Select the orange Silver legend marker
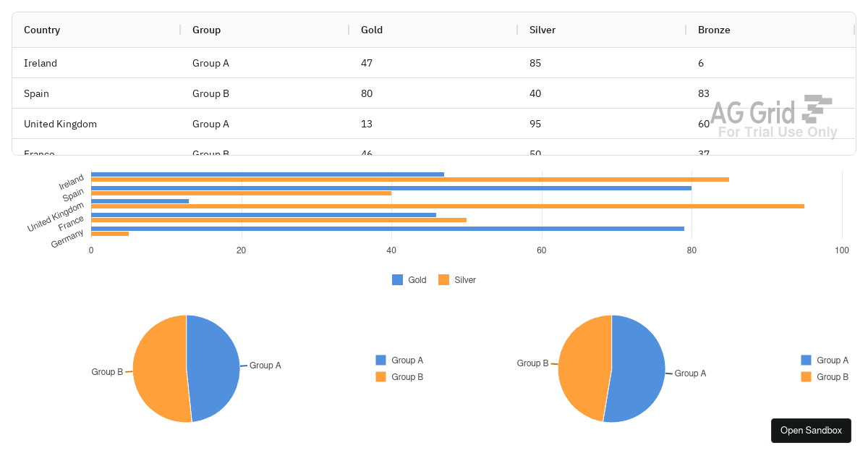This screenshot has height=456, width=868. tap(443, 280)
